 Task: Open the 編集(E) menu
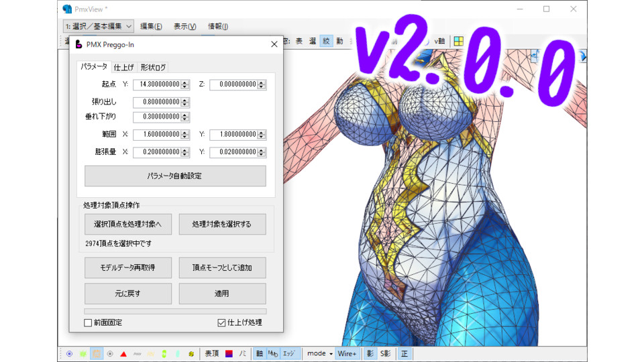tap(151, 26)
